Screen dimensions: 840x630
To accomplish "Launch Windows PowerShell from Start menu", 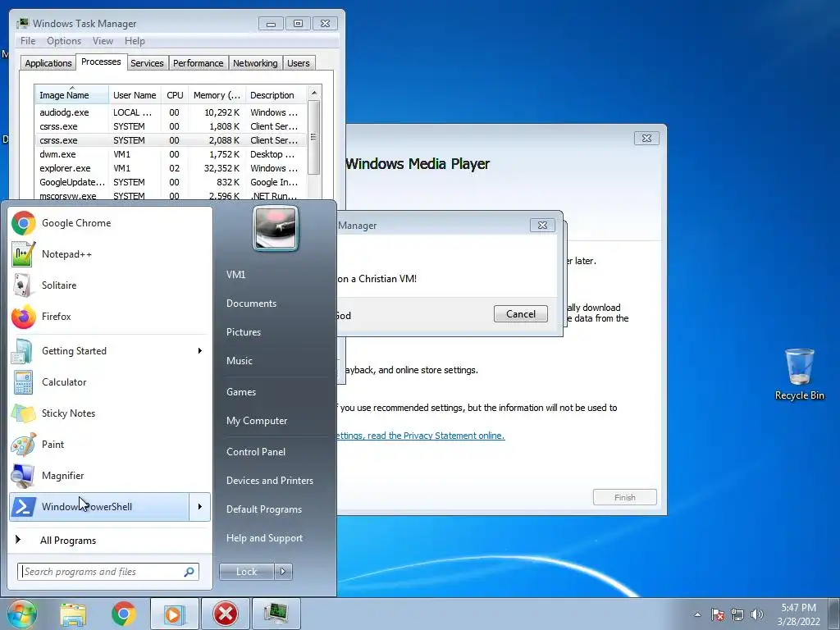I will coord(99,507).
